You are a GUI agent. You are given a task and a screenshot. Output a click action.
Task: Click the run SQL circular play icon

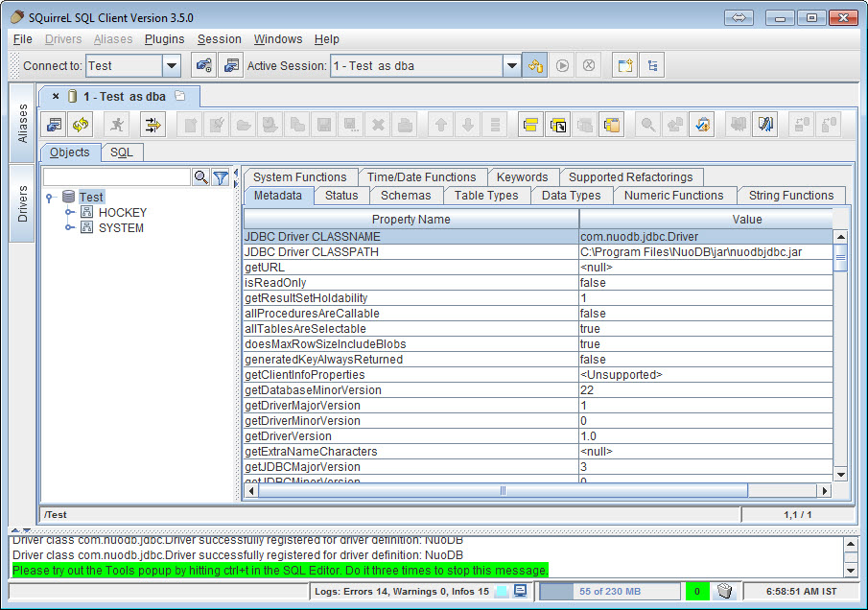point(562,66)
